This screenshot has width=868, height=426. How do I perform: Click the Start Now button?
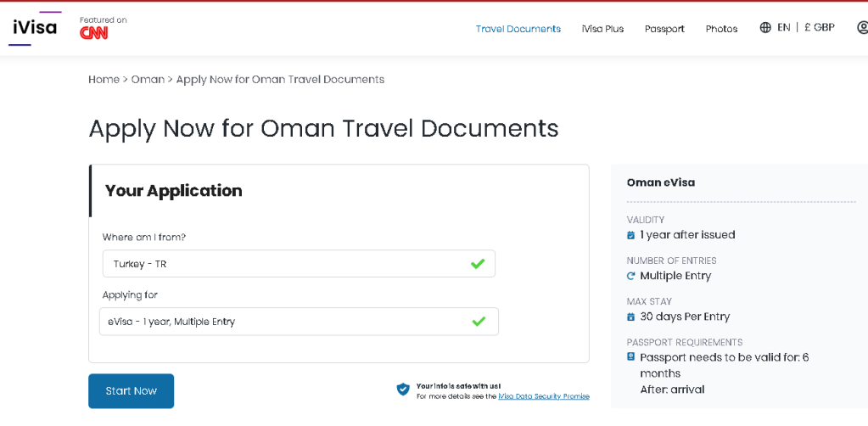[132, 391]
